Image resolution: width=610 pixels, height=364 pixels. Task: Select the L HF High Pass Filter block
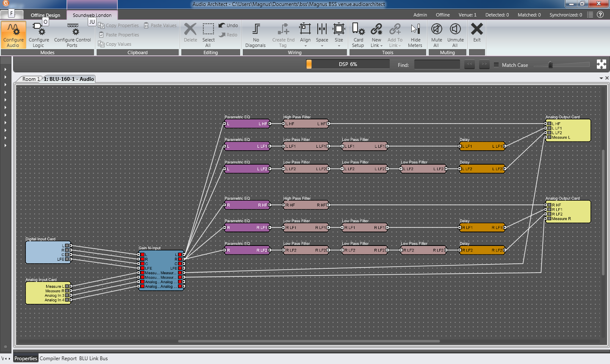306,124
